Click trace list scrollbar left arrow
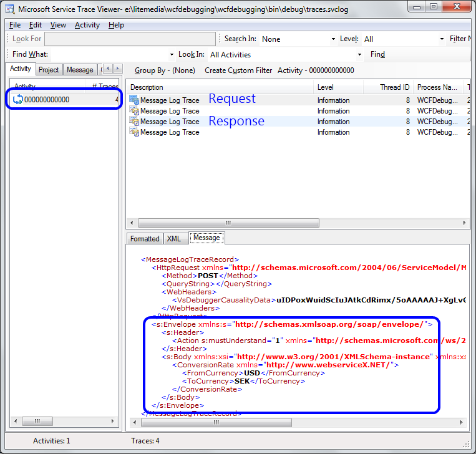476x454 pixels. click(132, 223)
